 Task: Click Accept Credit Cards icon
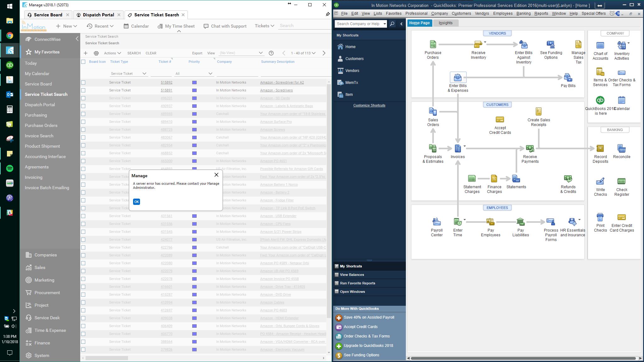500,119
